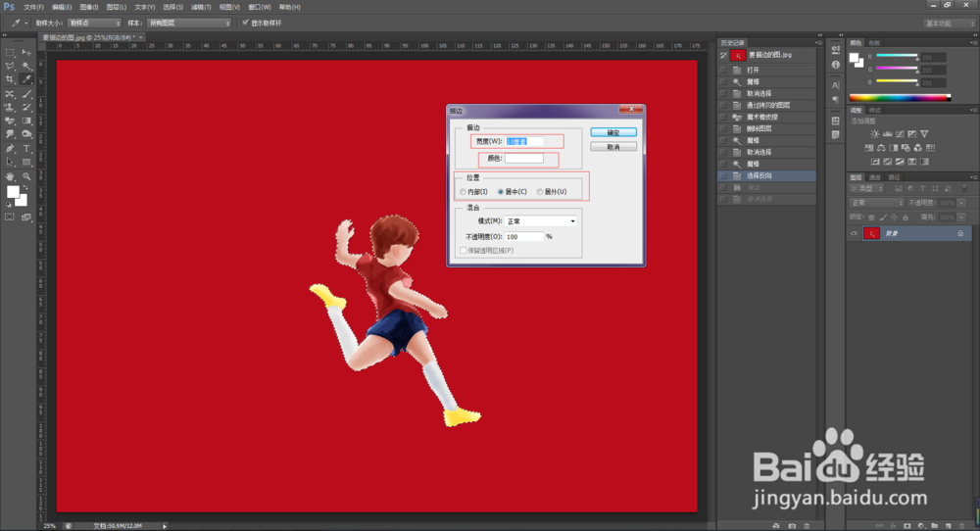Confirm the Stroke dialog with OK
Screen dimensions: 980x531
(613, 132)
